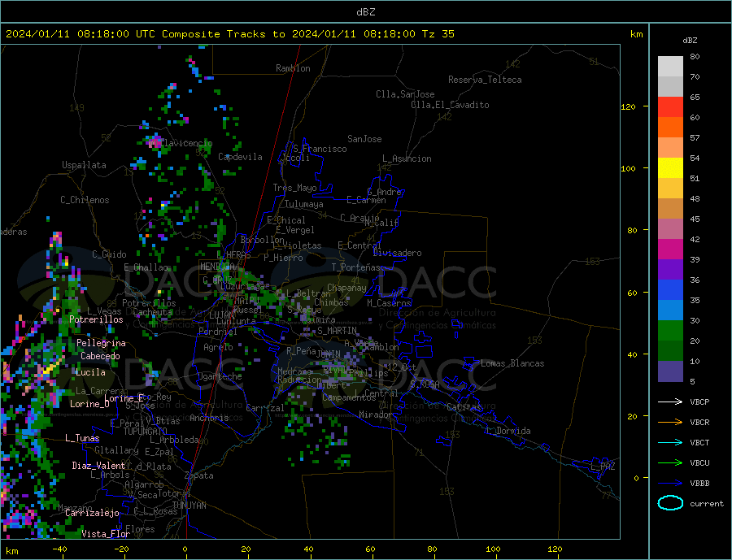Image resolution: width=732 pixels, height=560 pixels.
Task: Click the cyan VBCT arrow in legend
Action: [x=670, y=442]
